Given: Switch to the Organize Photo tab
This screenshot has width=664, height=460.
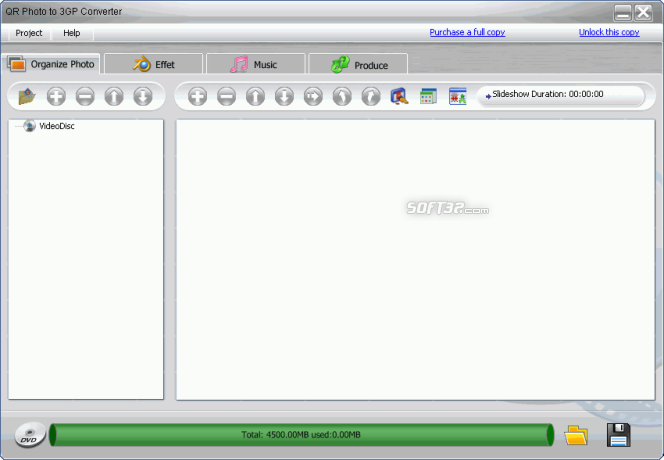Looking at the screenshot, I should pos(51,64).
